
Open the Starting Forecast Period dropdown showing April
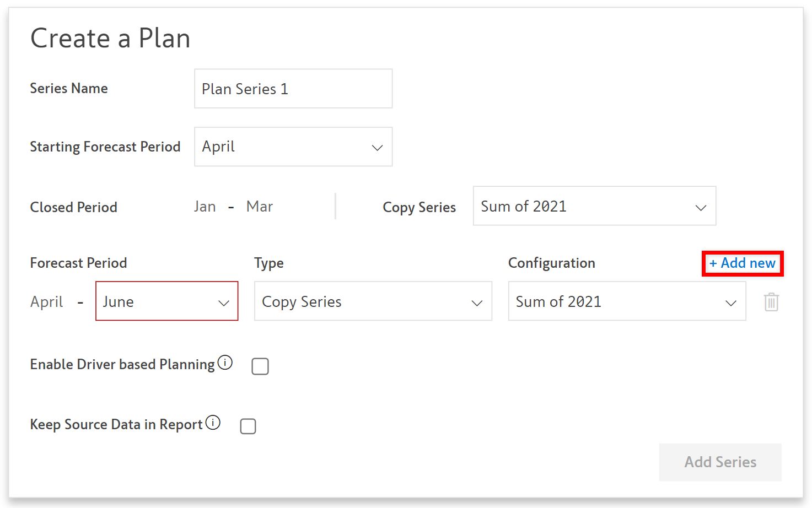293,147
